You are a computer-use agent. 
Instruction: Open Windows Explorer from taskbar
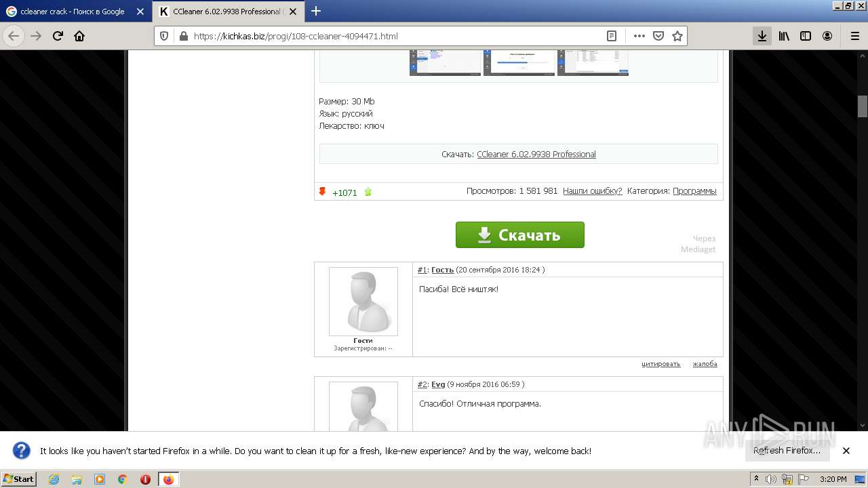[77, 479]
